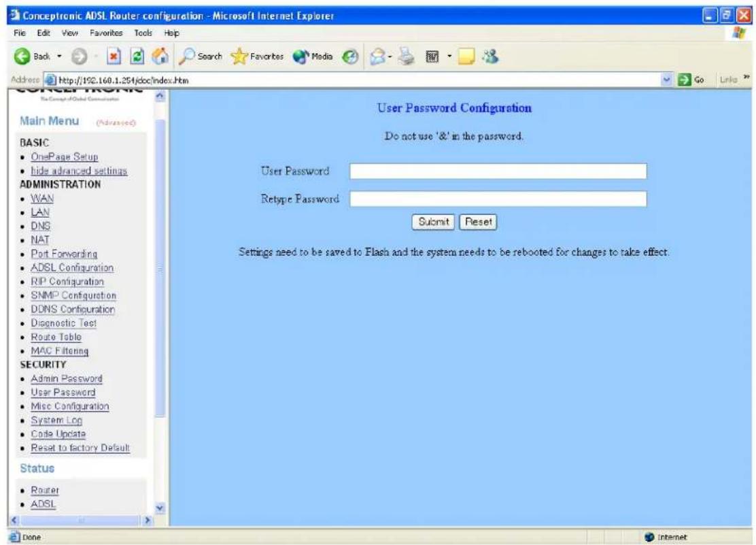Image resolution: width=756 pixels, height=545 pixels.
Task: Open the Mail icon dropdown arrow
Action: pyautogui.click(x=390, y=57)
